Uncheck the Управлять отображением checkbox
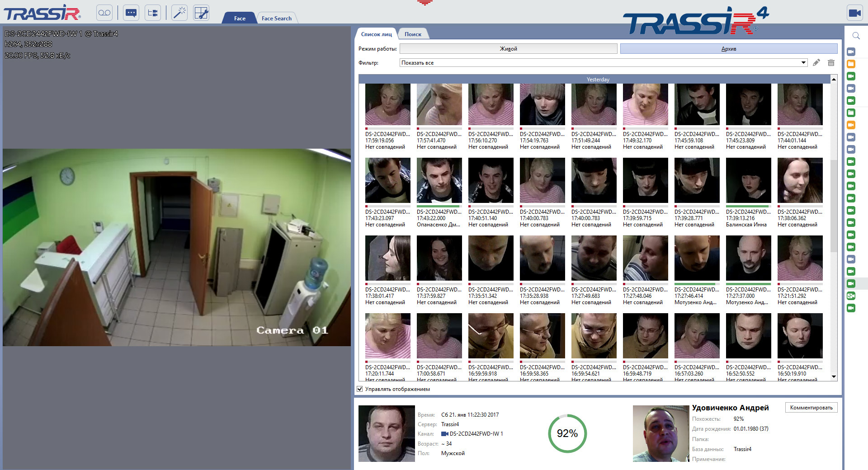 click(x=360, y=389)
